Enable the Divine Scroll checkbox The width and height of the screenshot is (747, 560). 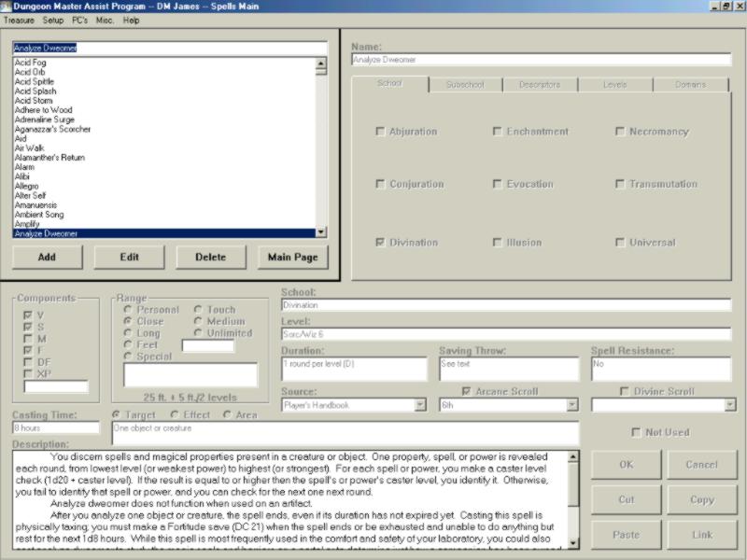[625, 392]
